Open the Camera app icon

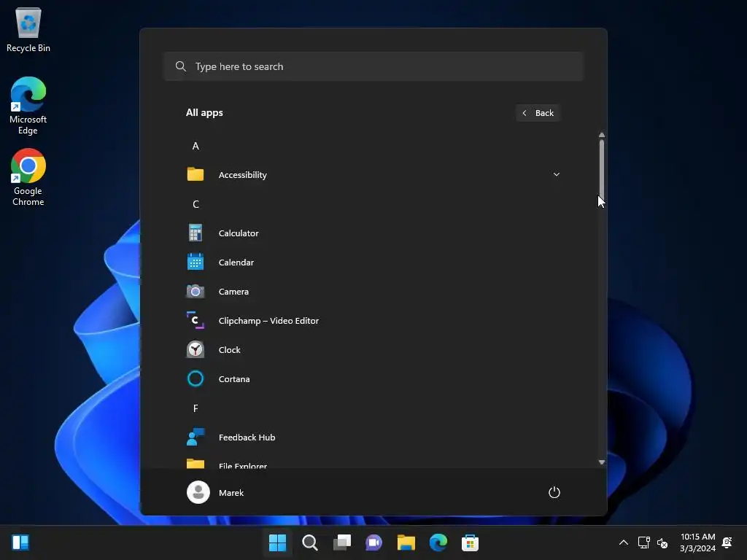tap(196, 291)
